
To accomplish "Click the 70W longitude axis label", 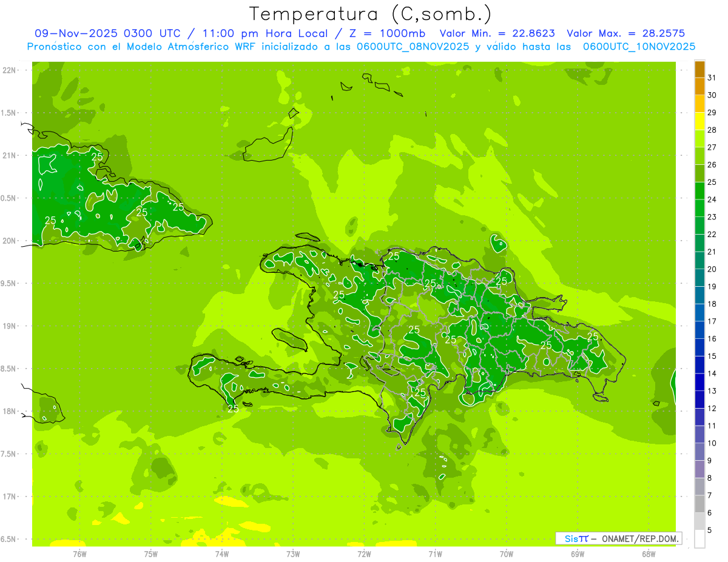I will pyautogui.click(x=507, y=554).
